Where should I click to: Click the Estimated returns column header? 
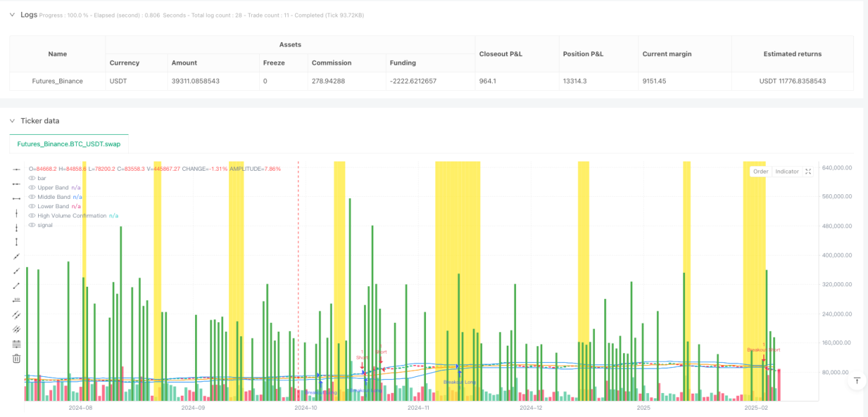click(x=793, y=54)
